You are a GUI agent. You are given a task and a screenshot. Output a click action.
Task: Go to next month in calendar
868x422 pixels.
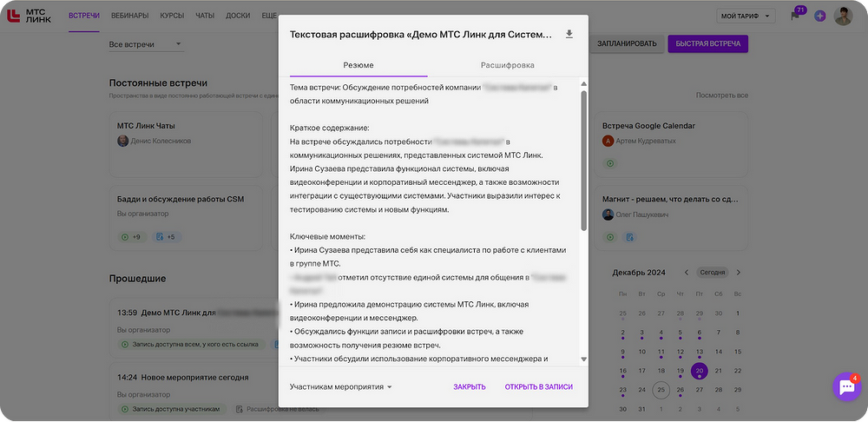[738, 273]
